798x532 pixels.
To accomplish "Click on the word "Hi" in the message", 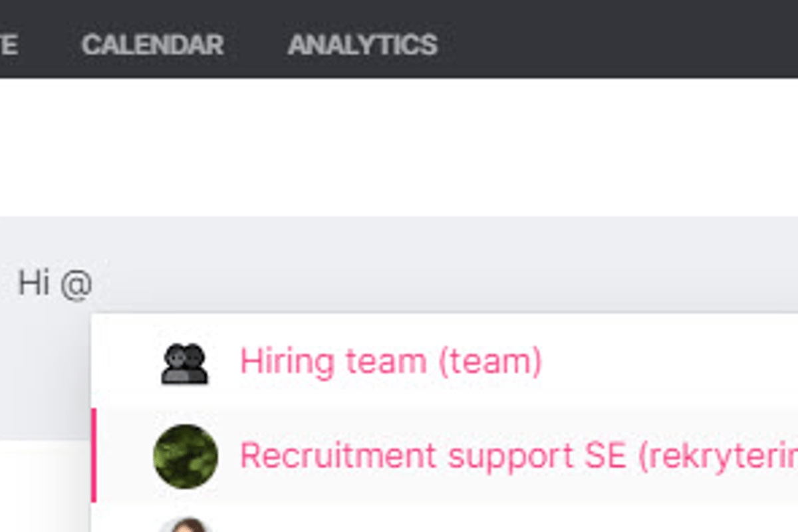I will click(x=34, y=283).
